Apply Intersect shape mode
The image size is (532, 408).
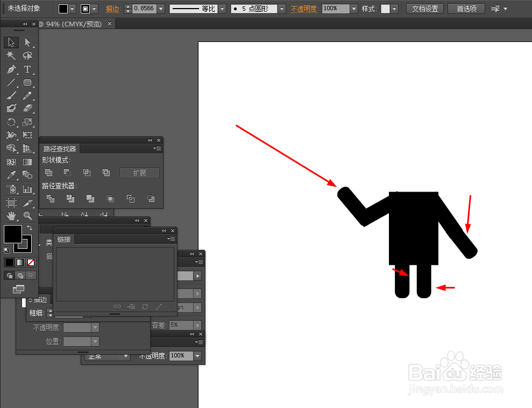(x=87, y=172)
